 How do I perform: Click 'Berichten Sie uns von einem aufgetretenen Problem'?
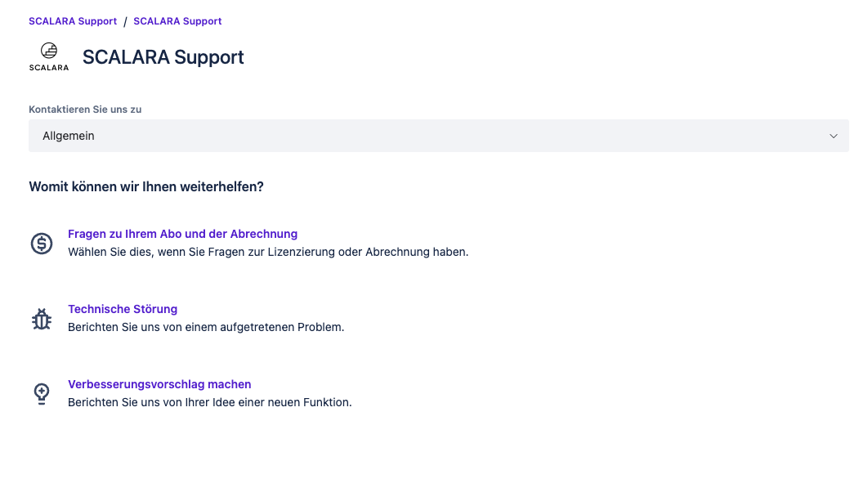pyautogui.click(x=206, y=327)
